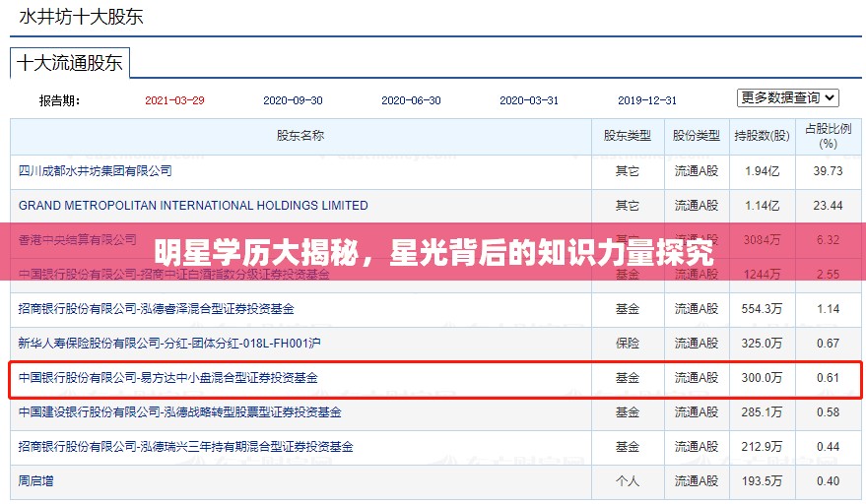Select report date 2020-09-30
Viewport: 866px width, 504px height.
[x=293, y=100]
